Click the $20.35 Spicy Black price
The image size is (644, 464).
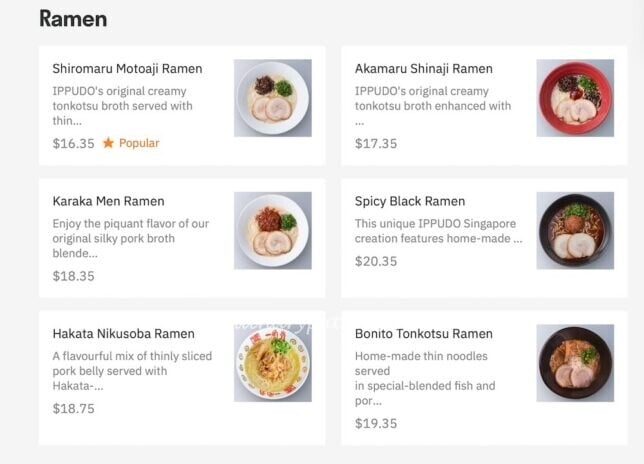375,261
